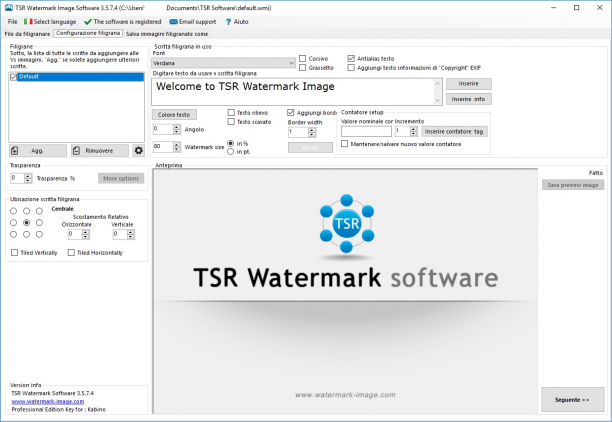The image size is (612, 422).
Task: Toggle the Default watermark checkbox
Action: pyautogui.click(x=14, y=77)
